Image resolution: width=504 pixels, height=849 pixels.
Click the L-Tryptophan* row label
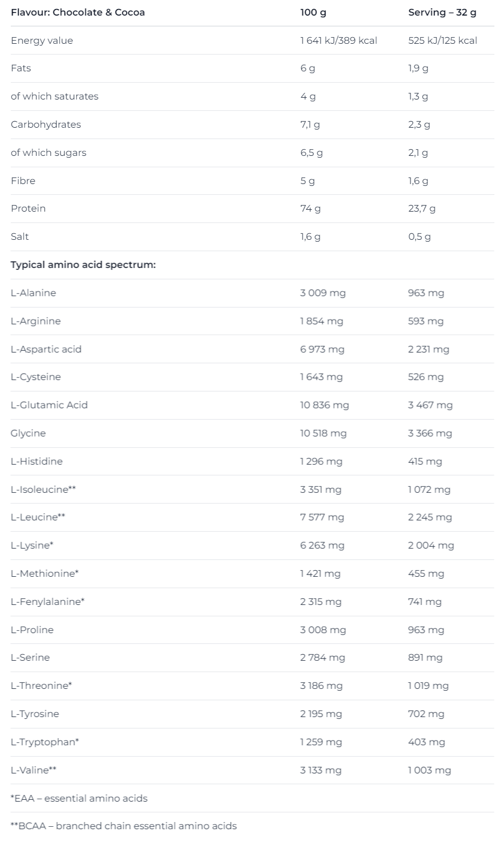point(45,742)
